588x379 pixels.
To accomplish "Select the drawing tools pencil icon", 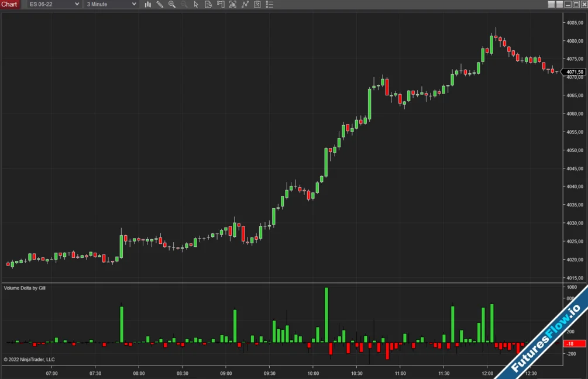I will point(160,4).
